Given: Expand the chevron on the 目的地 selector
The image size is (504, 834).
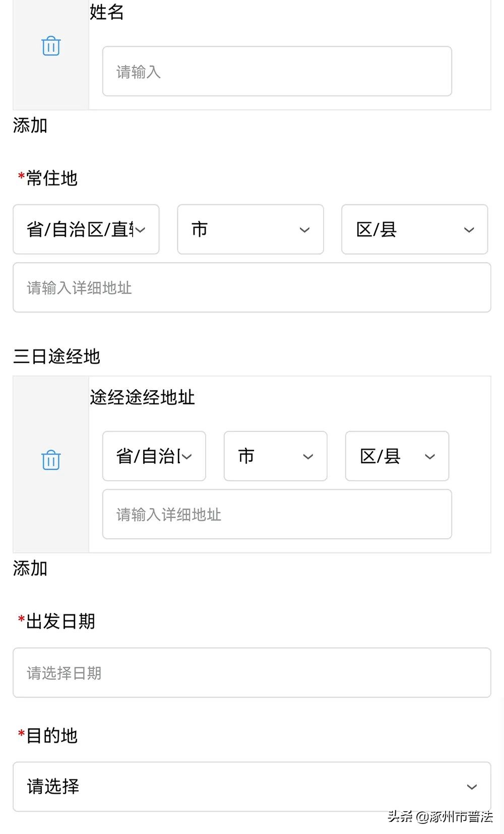Looking at the screenshot, I should 472,786.
